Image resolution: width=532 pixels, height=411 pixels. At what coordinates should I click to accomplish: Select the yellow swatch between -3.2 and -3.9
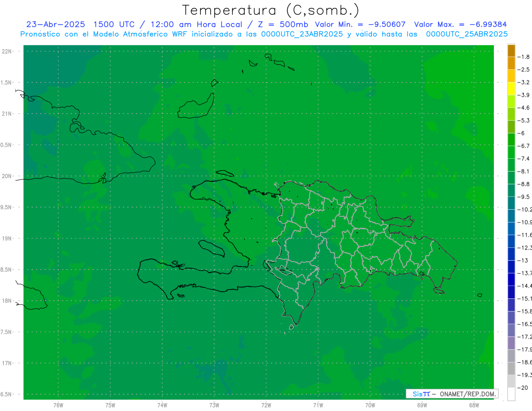coord(511,89)
